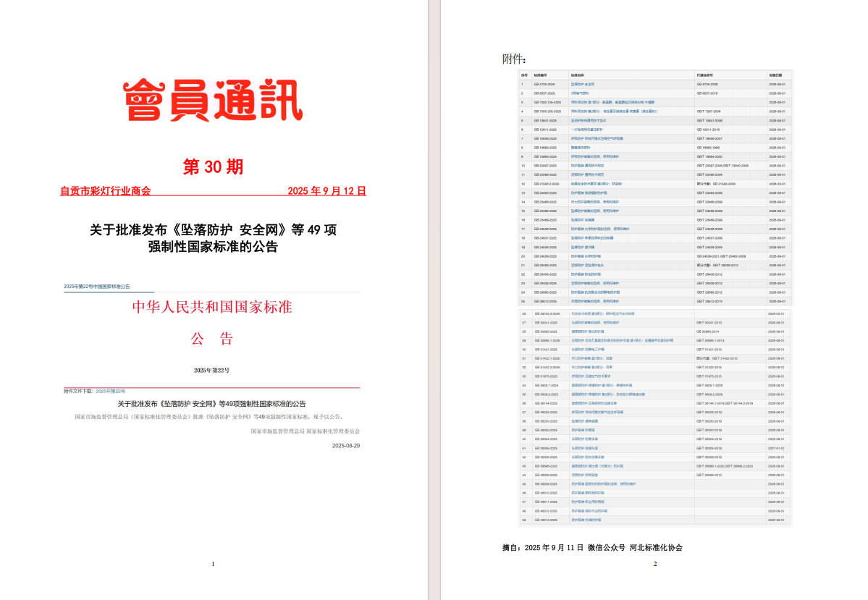Click the 摘自 source citation line on page 2
The width and height of the screenshot is (868, 600).
pos(592,548)
